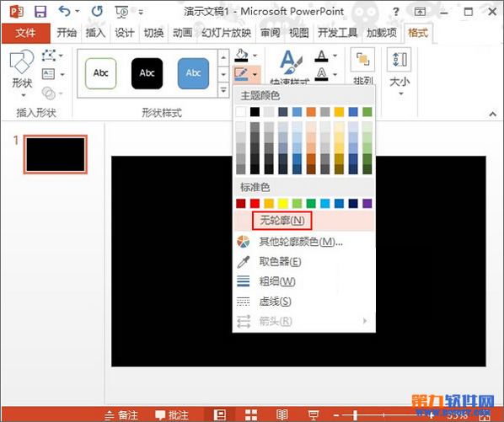Switch to Slide Sorter view
The width and height of the screenshot is (504, 422).
251,414
